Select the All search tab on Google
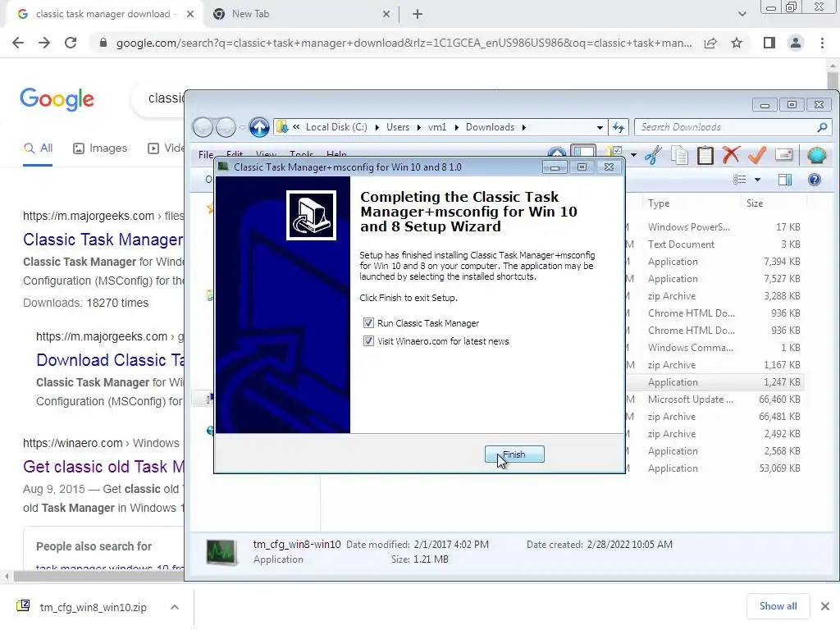The image size is (840, 630). [x=38, y=148]
